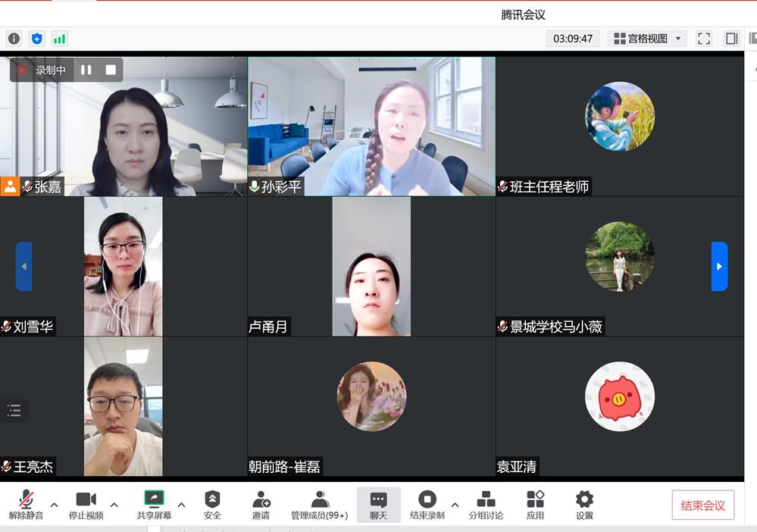Click the Invite (邀请) icon
Screen dimensions: 757x532
click(261, 505)
